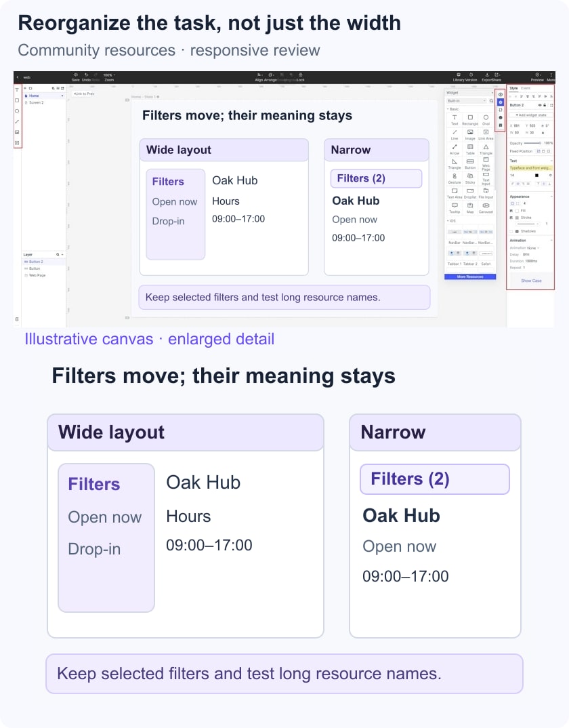Screen dimensions: 569x728
Task: Adjust the Opacity slider
Action: [x=533, y=143]
